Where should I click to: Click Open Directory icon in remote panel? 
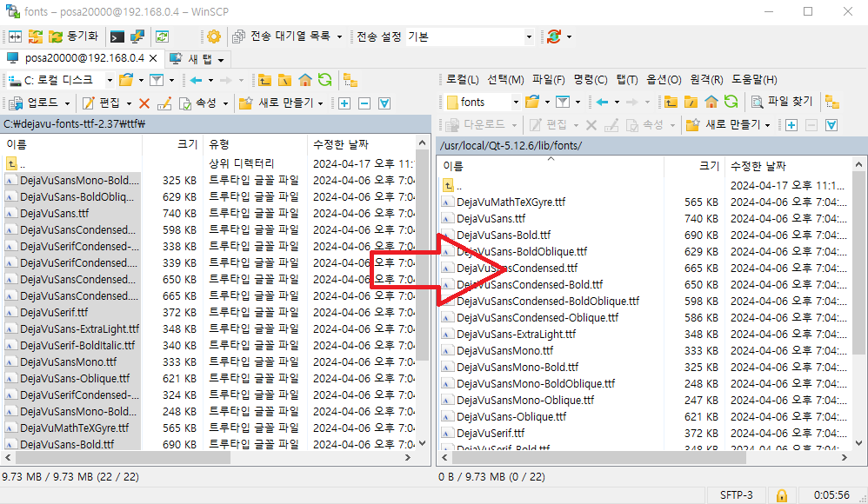pos(533,102)
